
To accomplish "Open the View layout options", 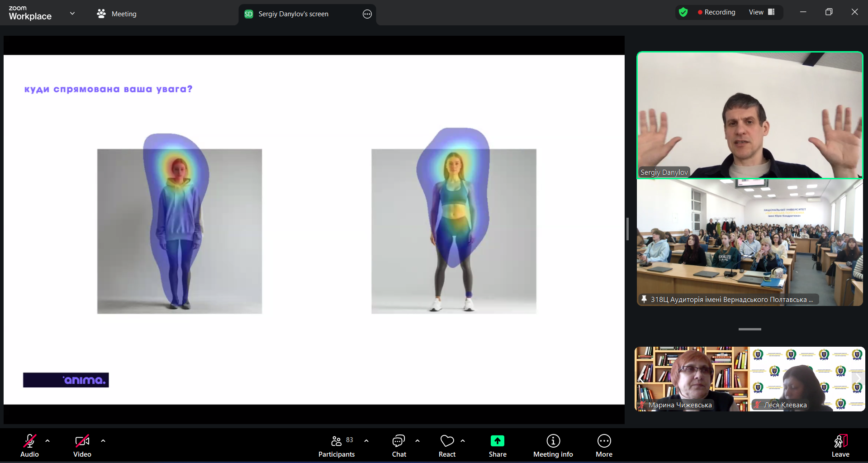I will point(762,12).
